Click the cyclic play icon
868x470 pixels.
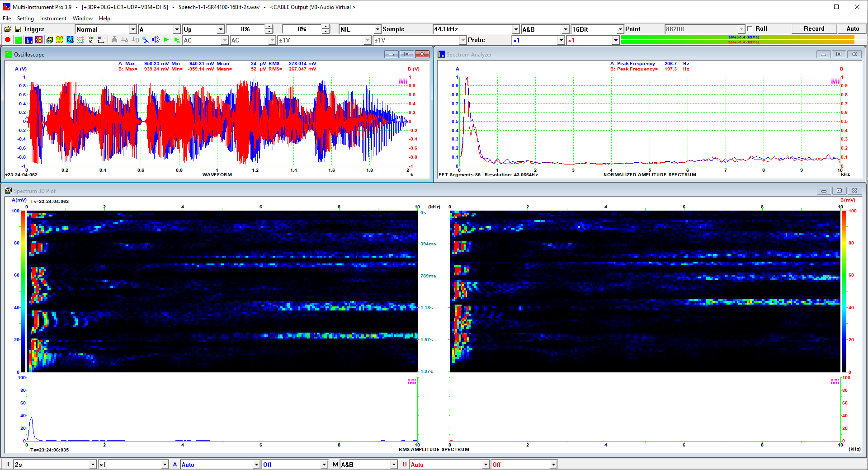click(x=177, y=40)
